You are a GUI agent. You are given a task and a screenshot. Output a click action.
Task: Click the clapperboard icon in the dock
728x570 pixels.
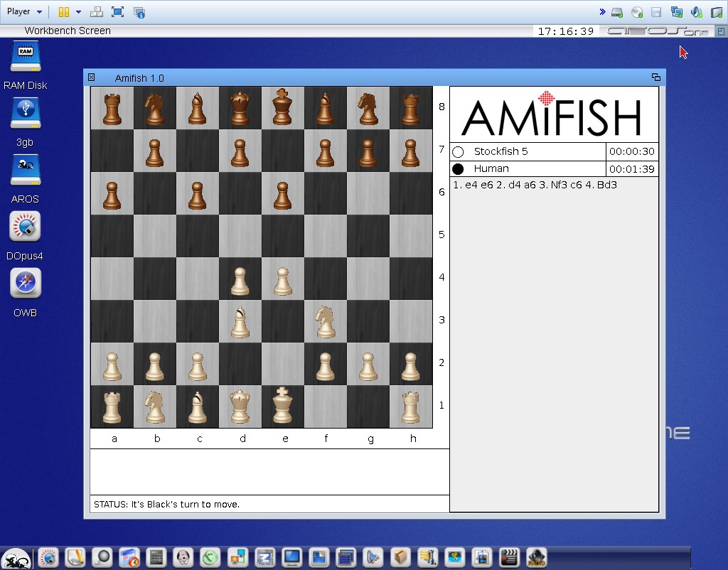[508, 557]
